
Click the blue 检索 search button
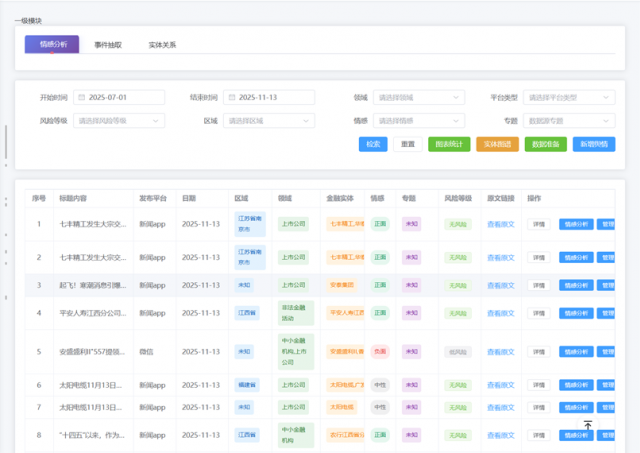373,144
